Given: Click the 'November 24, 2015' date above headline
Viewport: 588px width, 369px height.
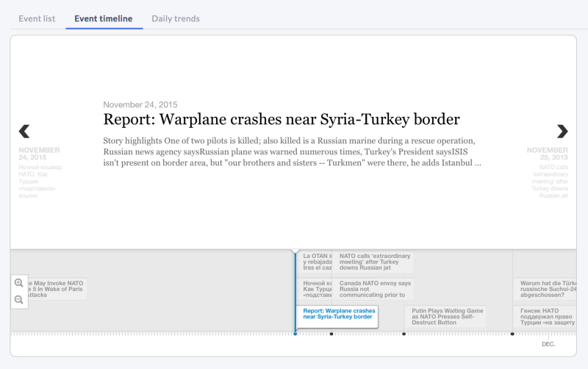Looking at the screenshot, I should pos(140,104).
